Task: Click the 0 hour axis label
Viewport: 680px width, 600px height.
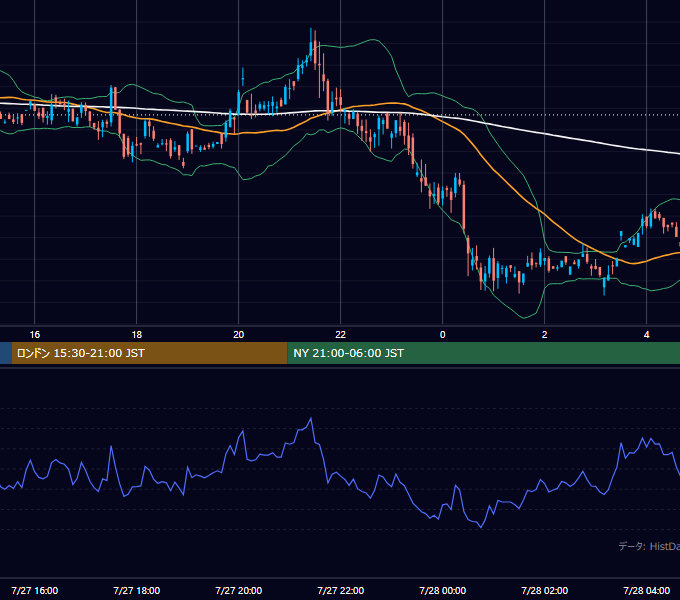Action: pyautogui.click(x=442, y=335)
